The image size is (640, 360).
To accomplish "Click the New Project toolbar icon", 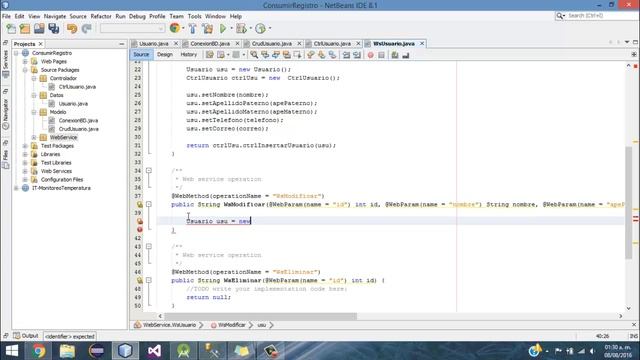I will pyautogui.click(x=25, y=29).
